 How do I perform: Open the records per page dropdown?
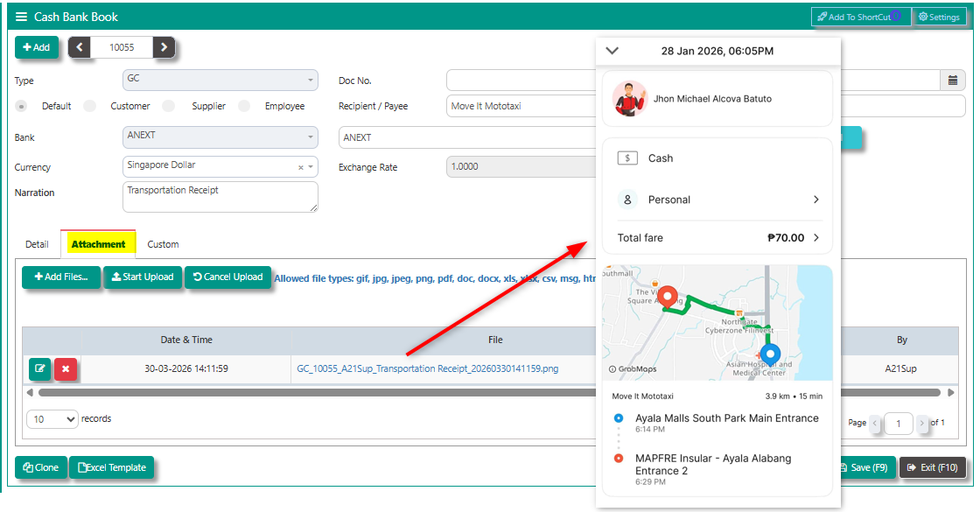(52, 419)
